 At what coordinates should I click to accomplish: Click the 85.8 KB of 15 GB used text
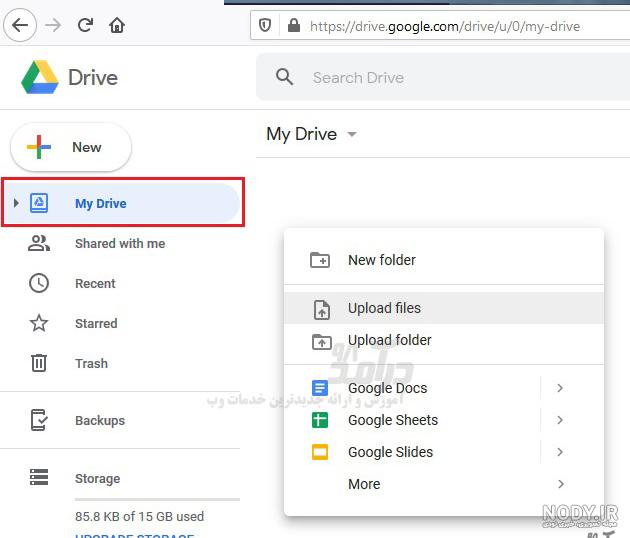click(x=139, y=516)
